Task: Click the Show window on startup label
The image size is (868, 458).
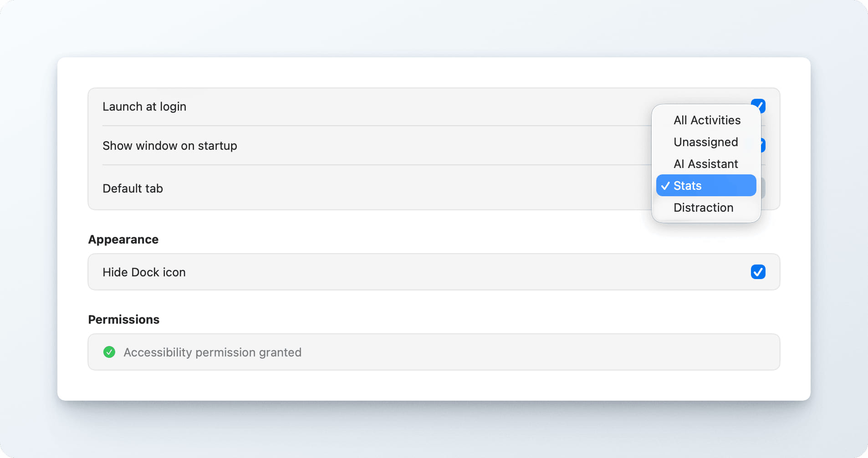Action: tap(170, 146)
